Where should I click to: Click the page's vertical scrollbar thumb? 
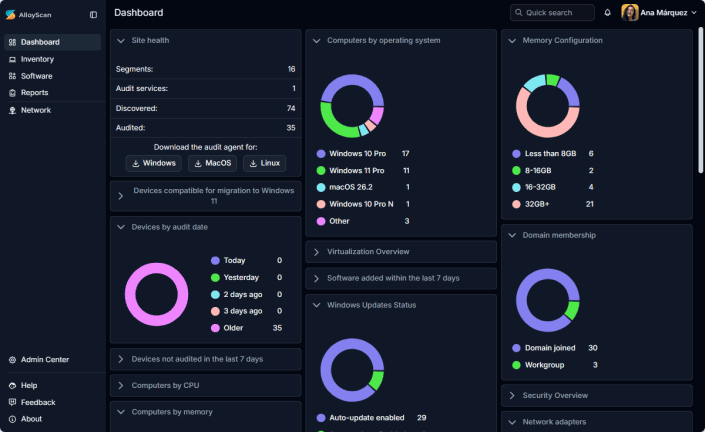click(701, 100)
